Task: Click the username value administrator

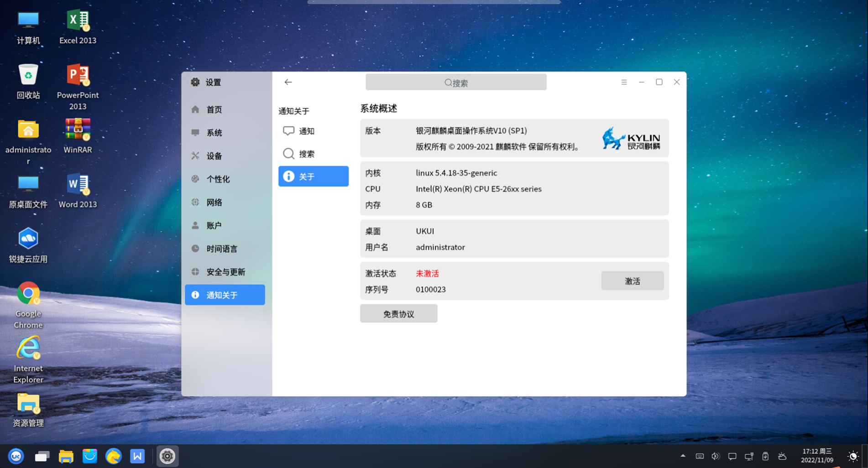Action: (x=440, y=247)
